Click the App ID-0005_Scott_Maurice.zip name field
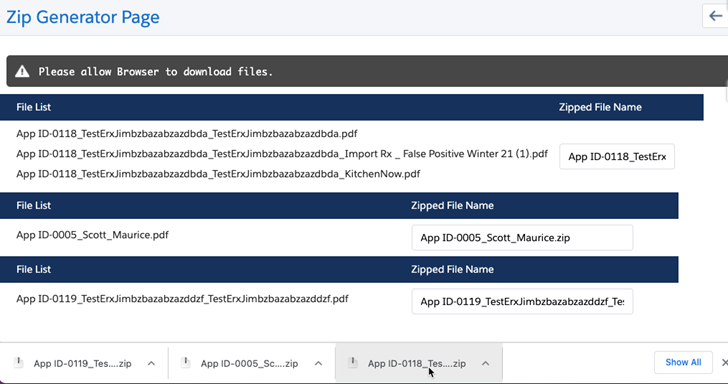Image resolution: width=728 pixels, height=384 pixels. (522, 238)
